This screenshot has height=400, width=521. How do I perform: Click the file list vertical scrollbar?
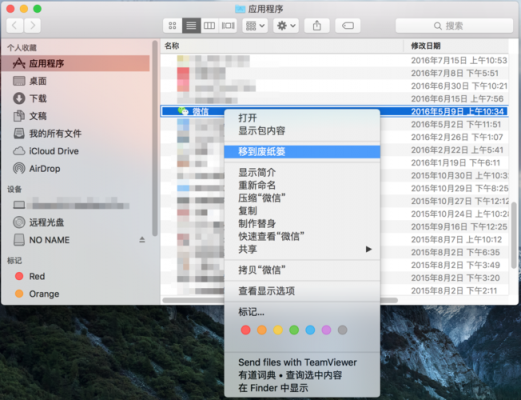514,235
